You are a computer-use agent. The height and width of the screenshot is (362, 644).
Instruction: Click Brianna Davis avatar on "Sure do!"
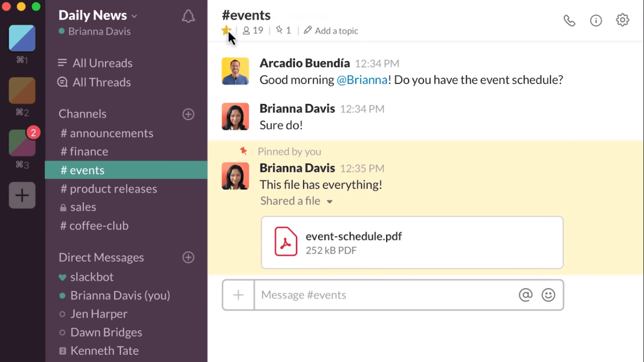(x=235, y=116)
